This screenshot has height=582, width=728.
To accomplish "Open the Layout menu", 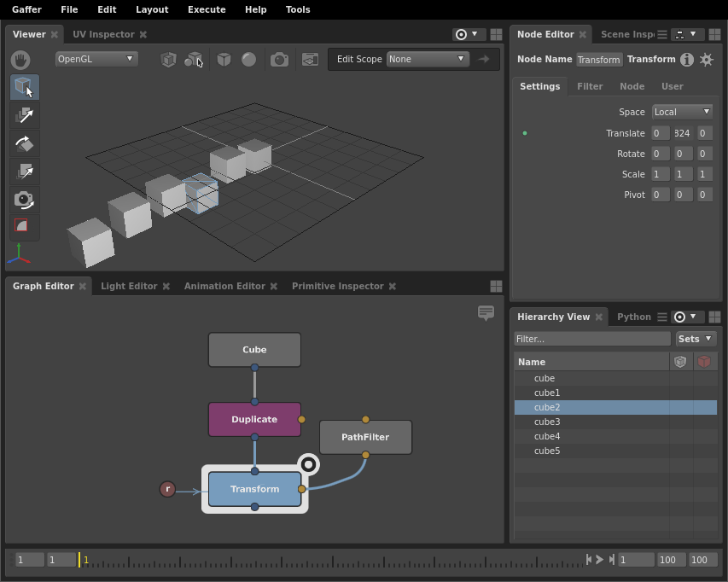I will pyautogui.click(x=152, y=9).
